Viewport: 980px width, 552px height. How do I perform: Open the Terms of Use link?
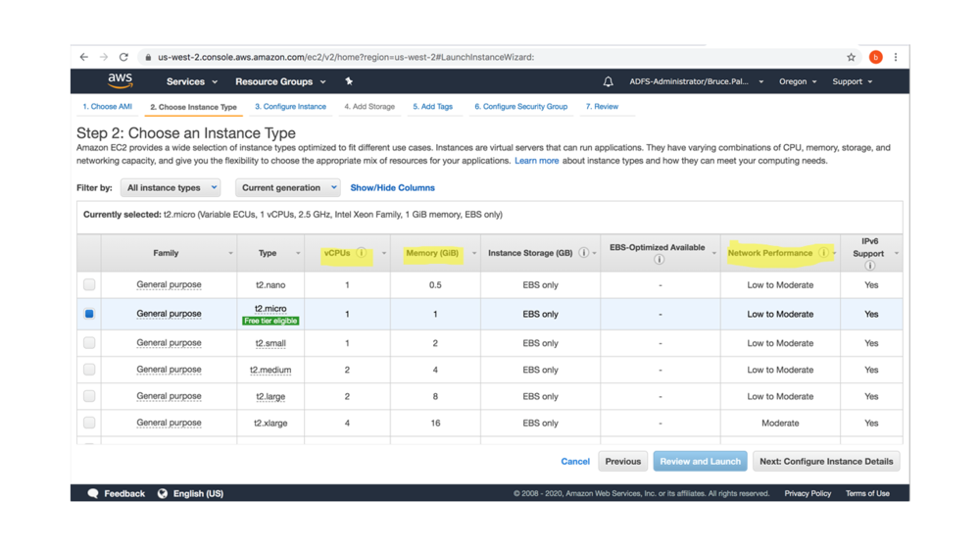click(867, 493)
